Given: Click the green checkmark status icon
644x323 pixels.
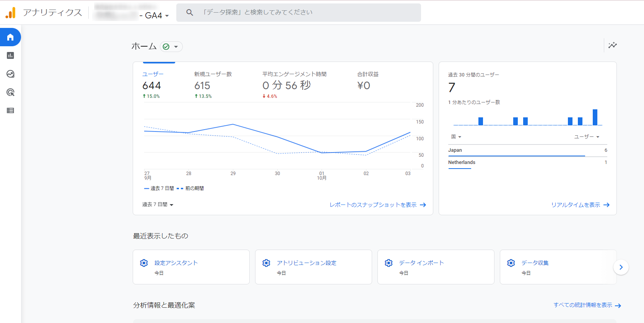Looking at the screenshot, I should coord(166,47).
